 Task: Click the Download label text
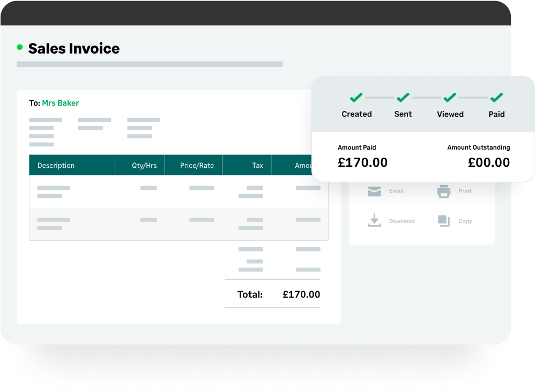(402, 221)
